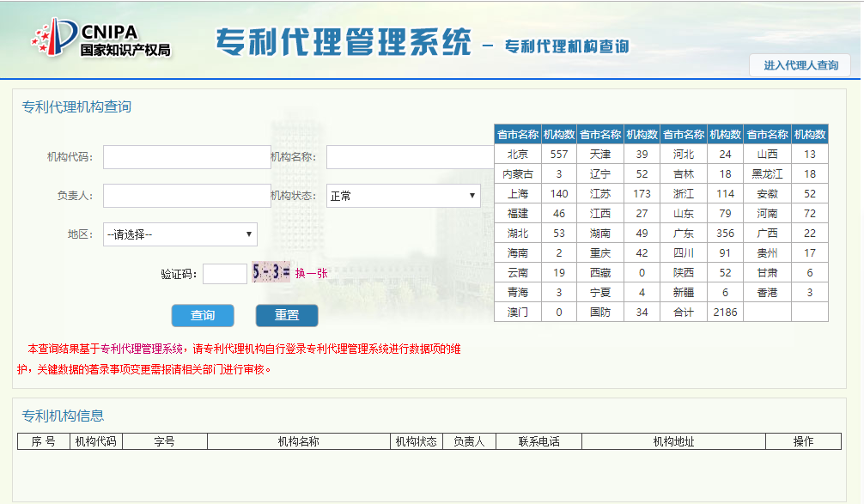Expand the --请选择-- dropdown arrow

click(x=249, y=234)
